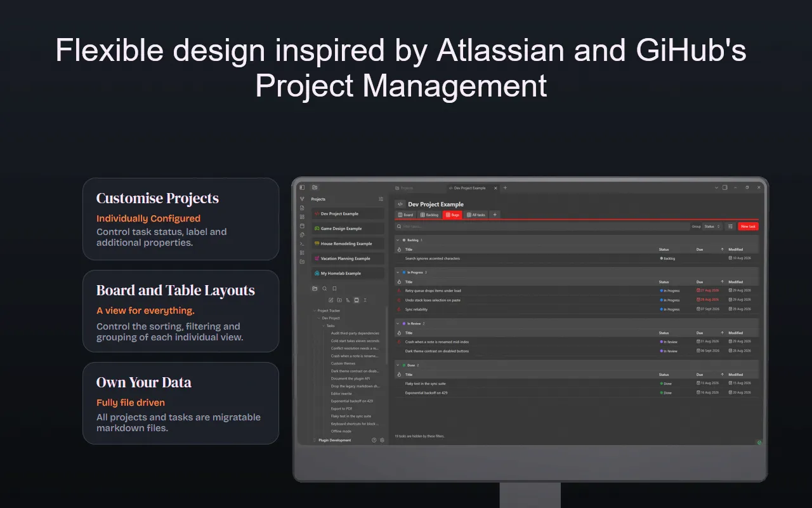
Task: Collapse the Done group
Action: [398, 365]
